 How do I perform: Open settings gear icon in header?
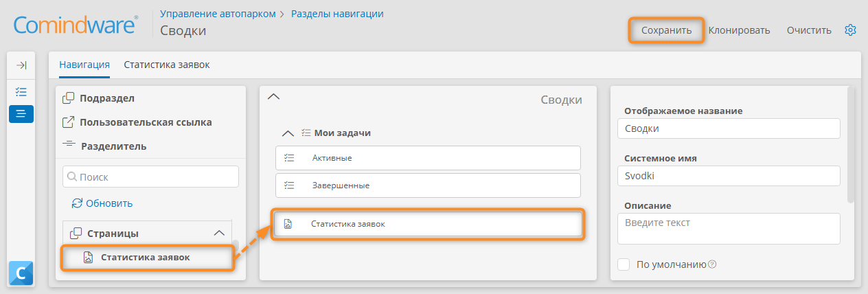tap(850, 30)
